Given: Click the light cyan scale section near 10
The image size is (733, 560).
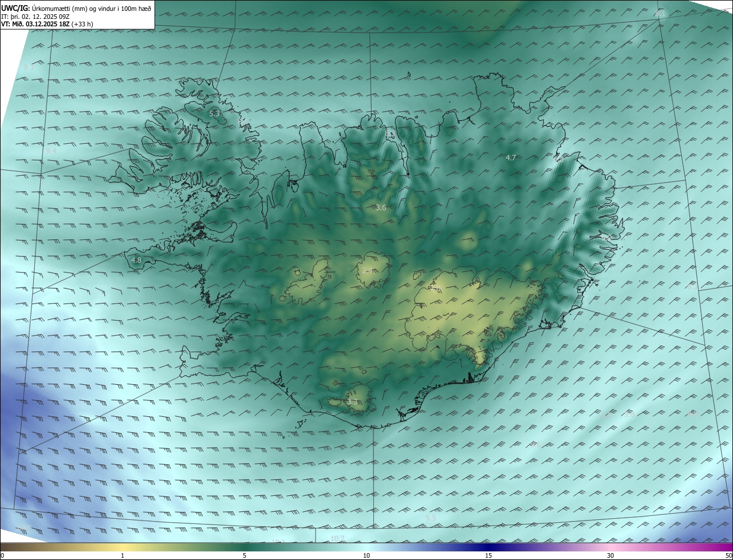Looking at the screenshot, I should (366, 547).
